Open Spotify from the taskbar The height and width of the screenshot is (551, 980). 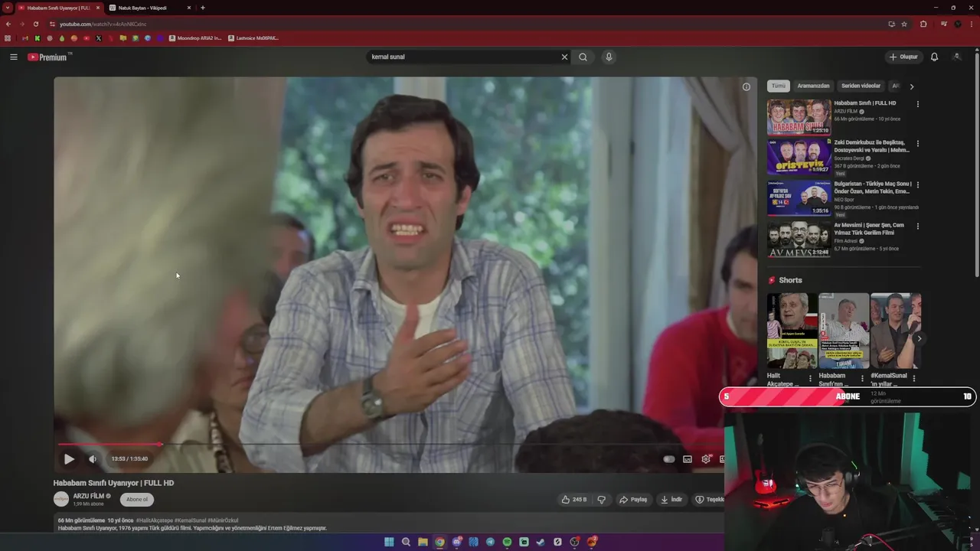click(x=507, y=542)
